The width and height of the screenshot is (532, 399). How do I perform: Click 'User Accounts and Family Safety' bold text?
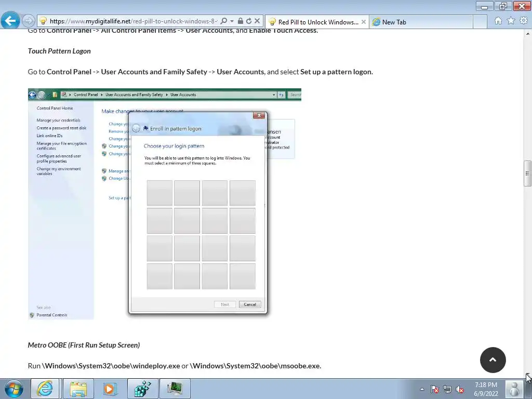154,72
